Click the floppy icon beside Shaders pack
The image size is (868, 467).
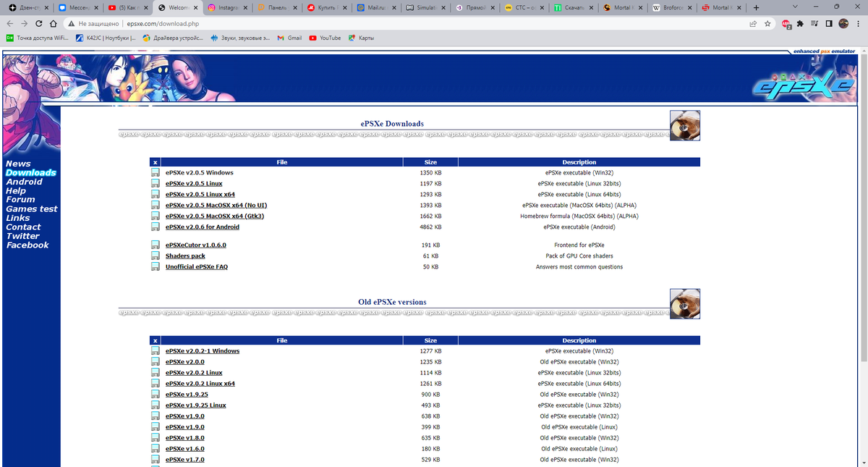coord(155,256)
